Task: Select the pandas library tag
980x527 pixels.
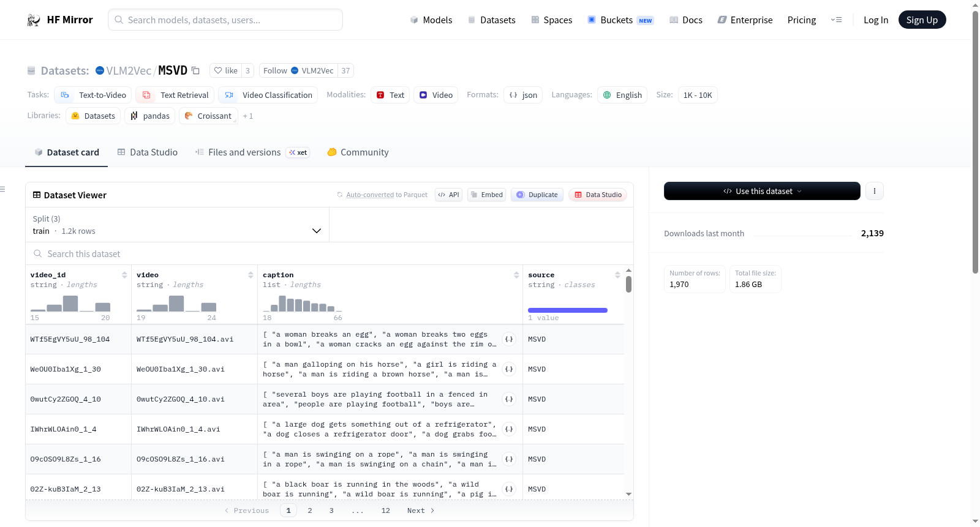Action: 150,116
